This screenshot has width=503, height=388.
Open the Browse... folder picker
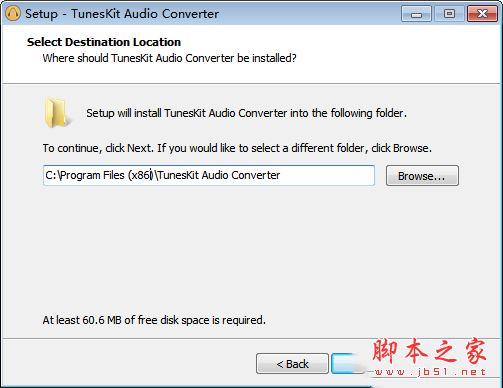click(422, 176)
